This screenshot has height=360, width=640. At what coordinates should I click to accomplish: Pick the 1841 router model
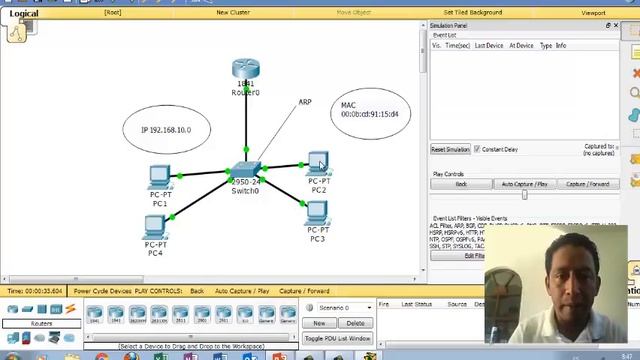click(94, 315)
